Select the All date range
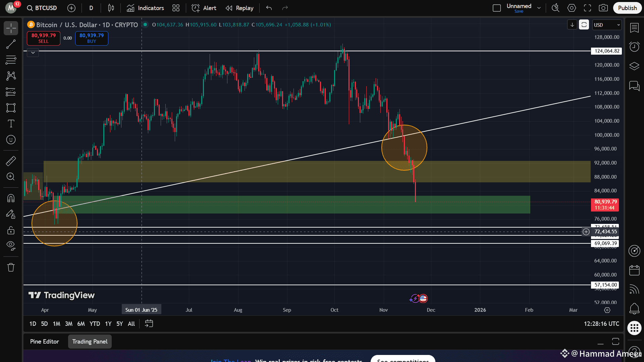Viewport: 644px width, 362px height. tap(131, 324)
